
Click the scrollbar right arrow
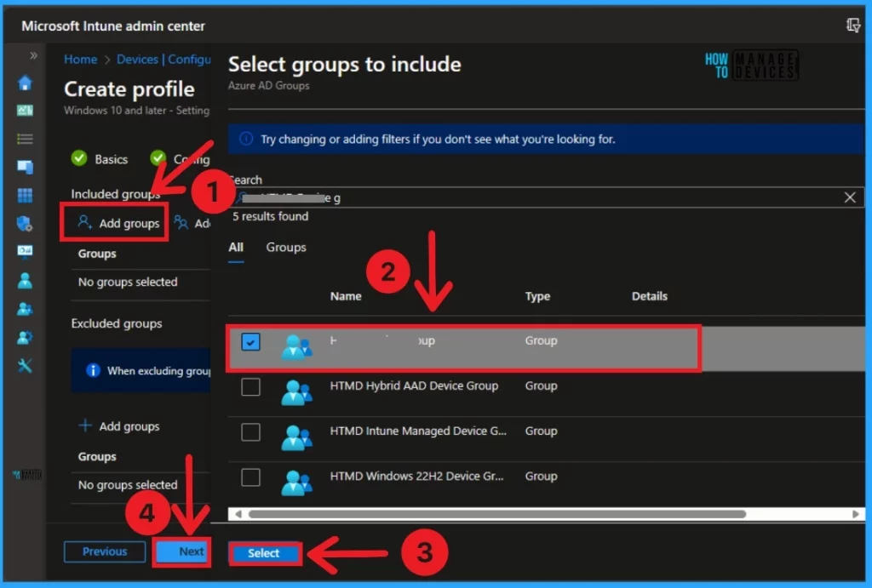[855, 514]
